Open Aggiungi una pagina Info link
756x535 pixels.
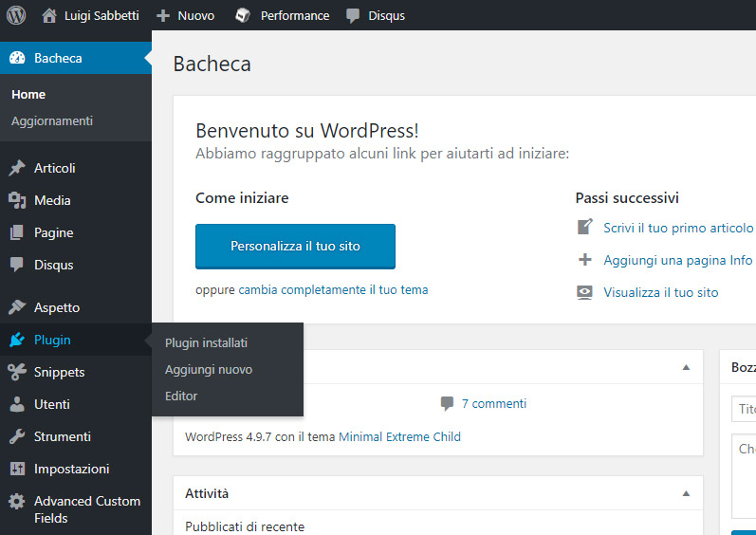click(677, 260)
